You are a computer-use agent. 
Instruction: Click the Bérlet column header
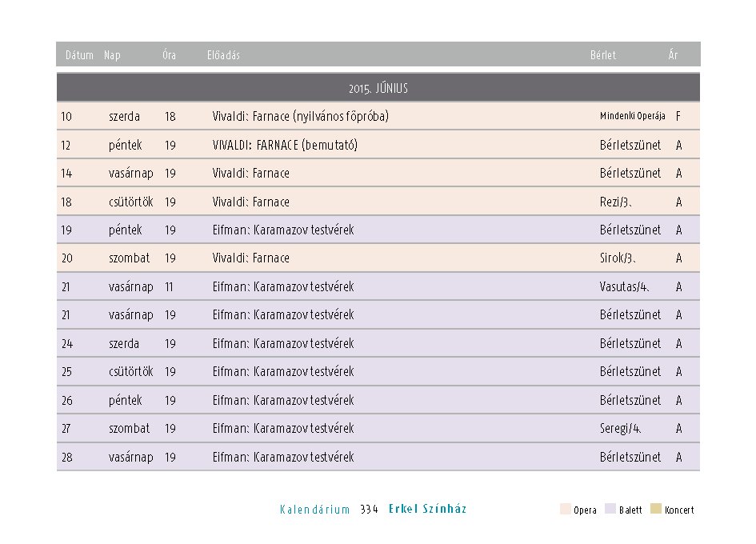pyautogui.click(x=603, y=55)
